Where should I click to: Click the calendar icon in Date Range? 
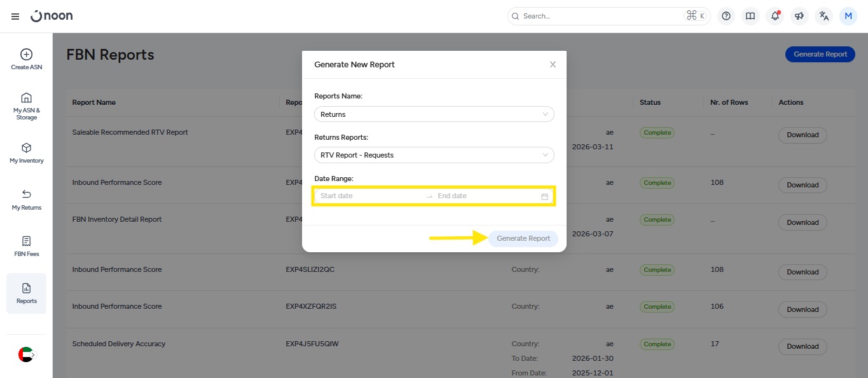click(x=544, y=196)
